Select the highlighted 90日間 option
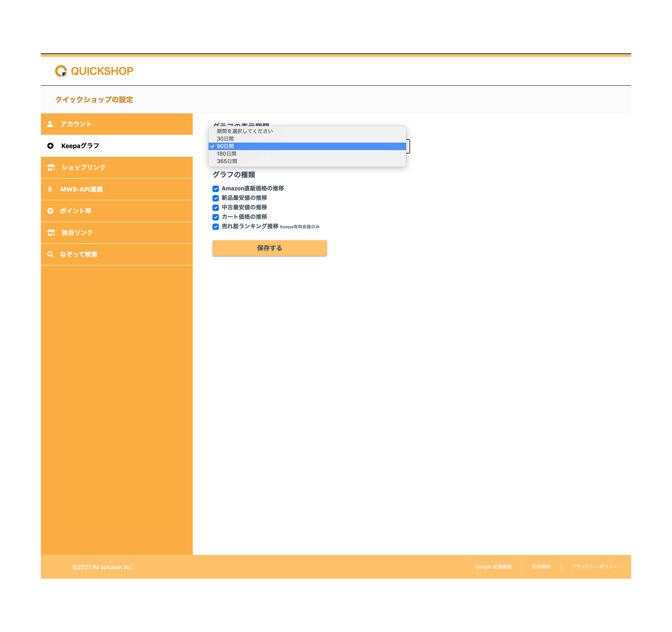Viewport: 672px width, 632px height. click(307, 146)
